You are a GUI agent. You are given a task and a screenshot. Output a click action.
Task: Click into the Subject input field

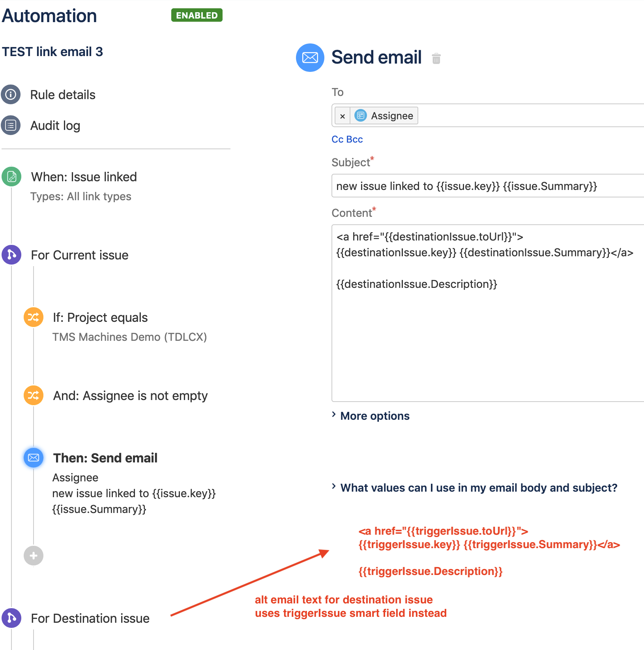click(488, 186)
